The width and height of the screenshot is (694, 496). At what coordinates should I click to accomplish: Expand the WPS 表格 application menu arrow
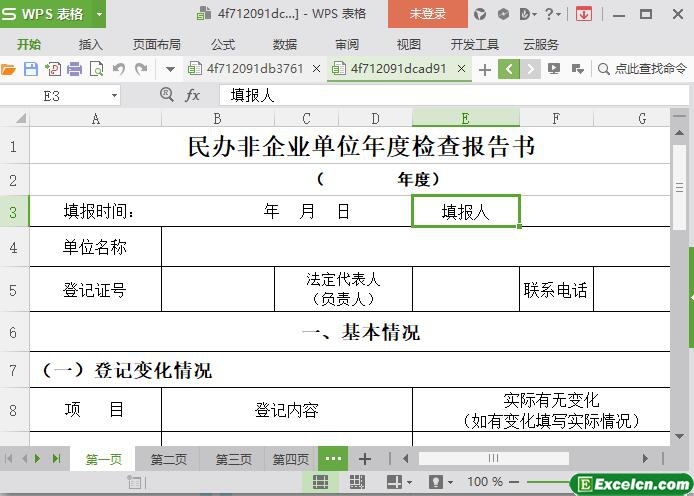click(x=99, y=14)
